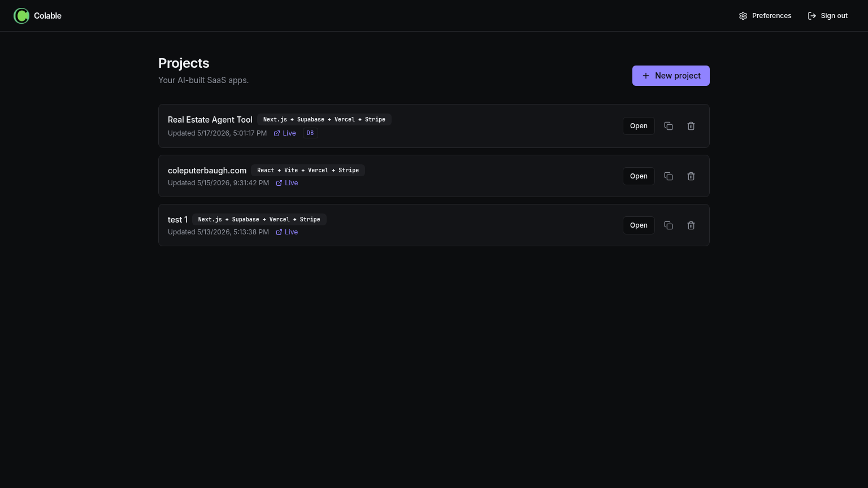Sign out of the account
Viewport: 868px width, 488px height.
828,16
